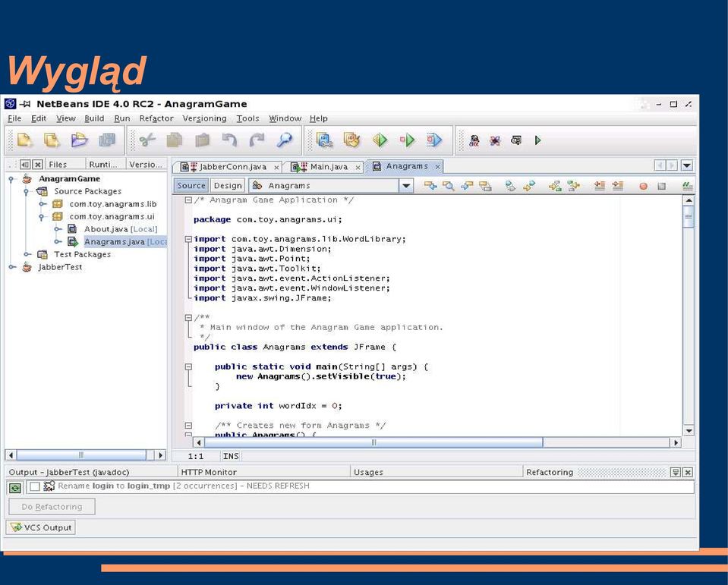Collapse the main method code fold
This screenshot has height=585, width=728.
pos(188,367)
